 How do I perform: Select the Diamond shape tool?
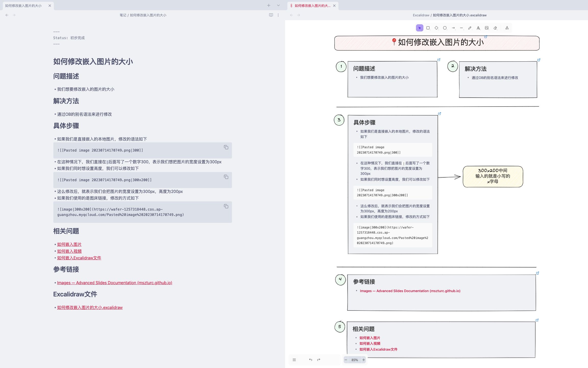click(x=436, y=28)
